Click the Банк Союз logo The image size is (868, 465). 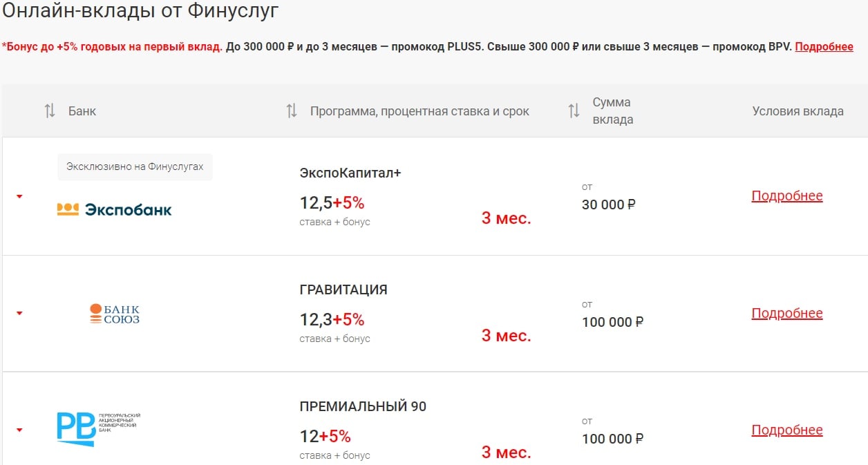pyautogui.click(x=115, y=314)
